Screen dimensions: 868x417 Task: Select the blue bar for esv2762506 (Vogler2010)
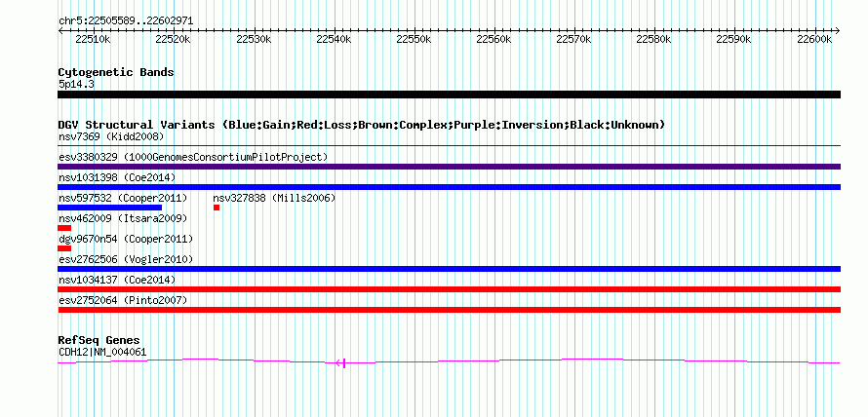[x=449, y=269]
